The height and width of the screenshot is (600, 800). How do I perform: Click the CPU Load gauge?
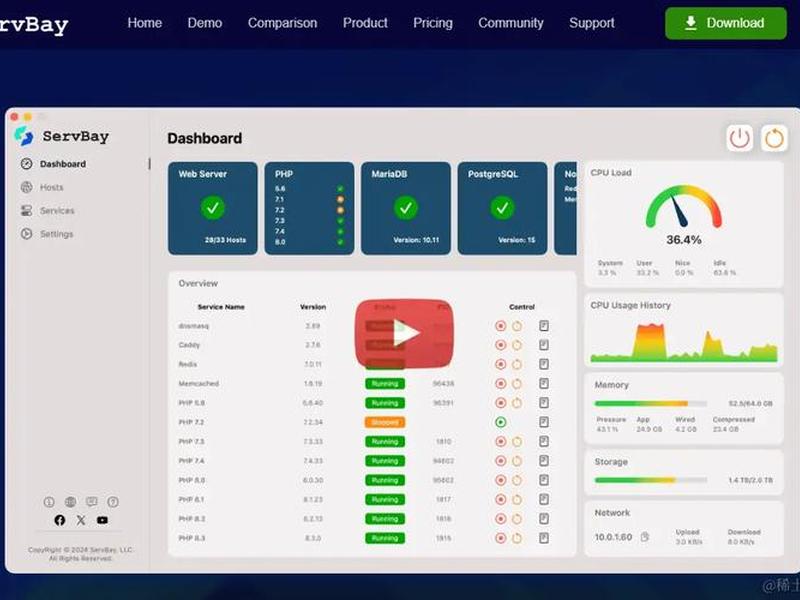point(684,207)
